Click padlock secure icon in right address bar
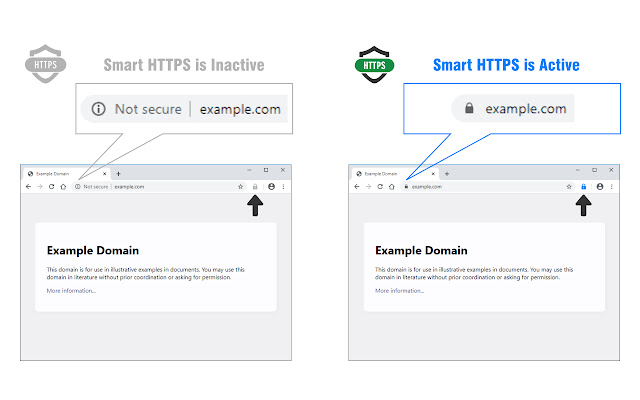640x400 pixels. coord(406,187)
